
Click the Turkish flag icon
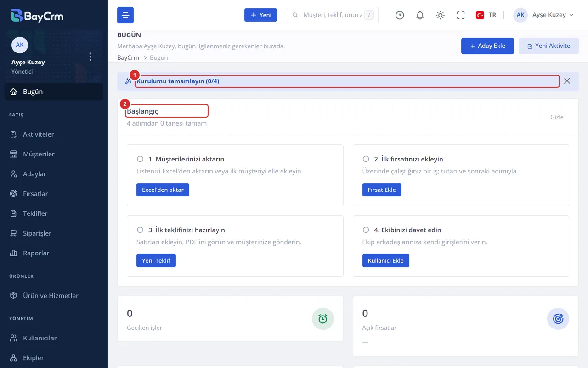tap(480, 15)
